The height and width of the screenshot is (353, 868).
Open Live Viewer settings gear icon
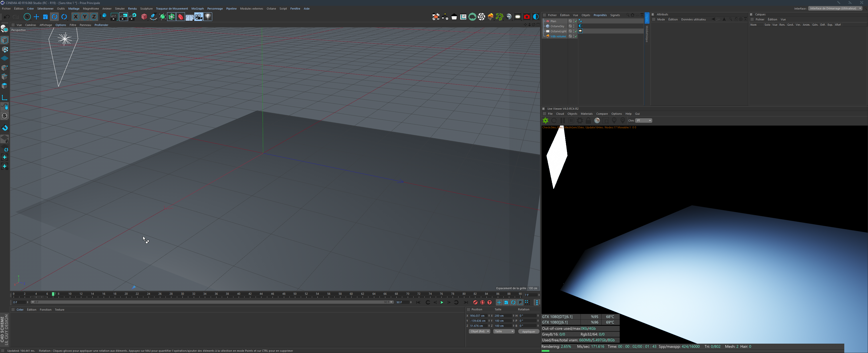point(580,121)
